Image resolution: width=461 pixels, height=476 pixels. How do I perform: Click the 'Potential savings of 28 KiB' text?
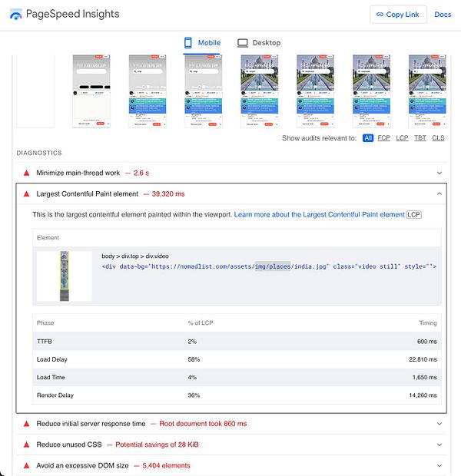coord(157,445)
